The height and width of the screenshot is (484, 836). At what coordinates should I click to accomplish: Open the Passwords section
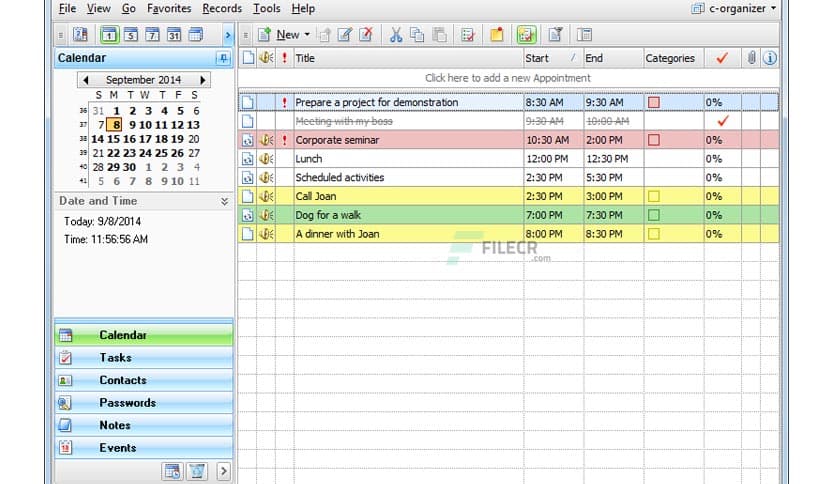pos(143,403)
